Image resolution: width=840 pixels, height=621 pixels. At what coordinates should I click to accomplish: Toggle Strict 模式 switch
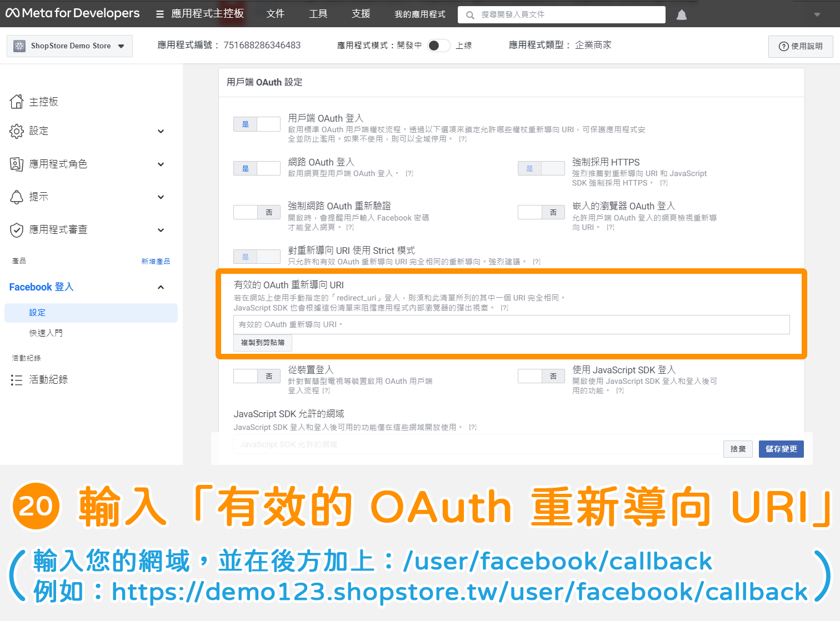pyautogui.click(x=257, y=257)
